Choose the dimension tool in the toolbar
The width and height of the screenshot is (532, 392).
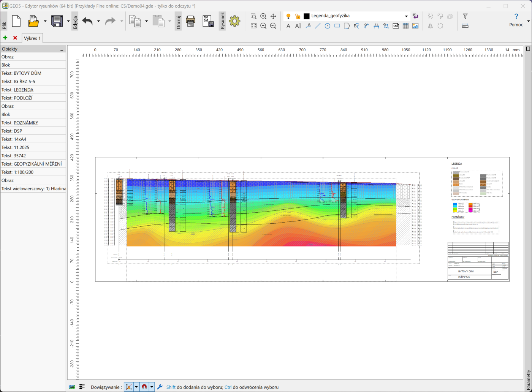[376, 26]
